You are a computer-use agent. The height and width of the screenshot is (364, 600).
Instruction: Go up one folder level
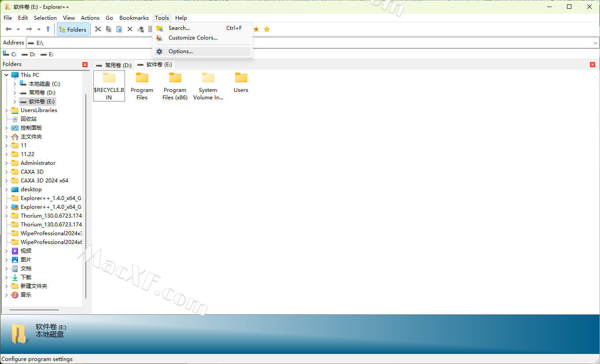pyautogui.click(x=48, y=29)
